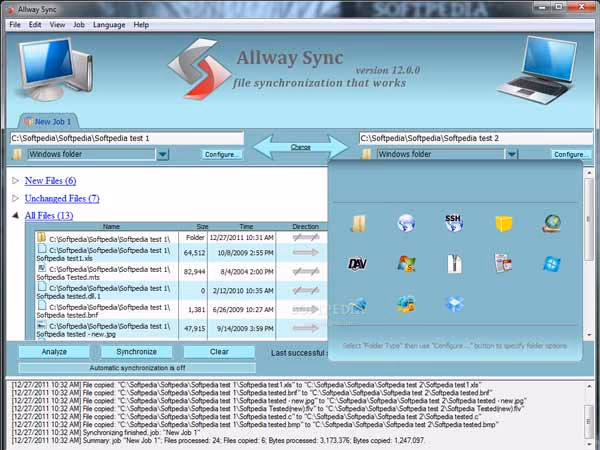Click the direction arrow for the Softpedia tested.bnf row
600x450 pixels.
(305, 309)
